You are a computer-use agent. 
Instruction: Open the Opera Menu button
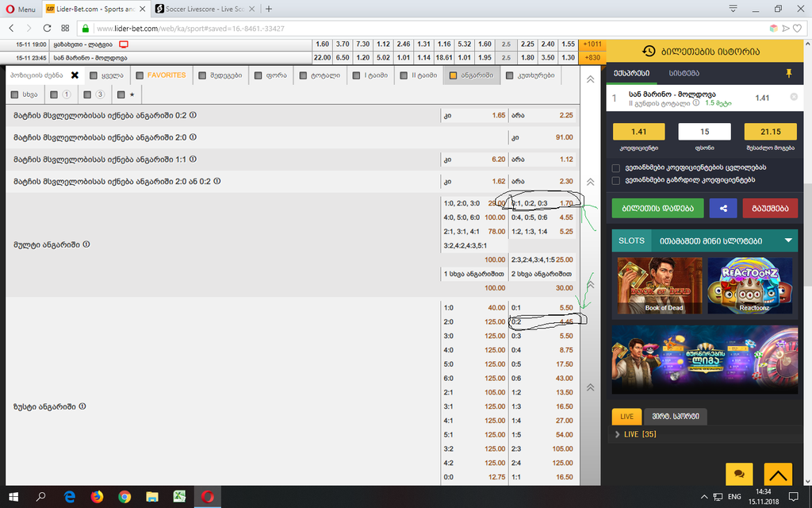pos(21,9)
